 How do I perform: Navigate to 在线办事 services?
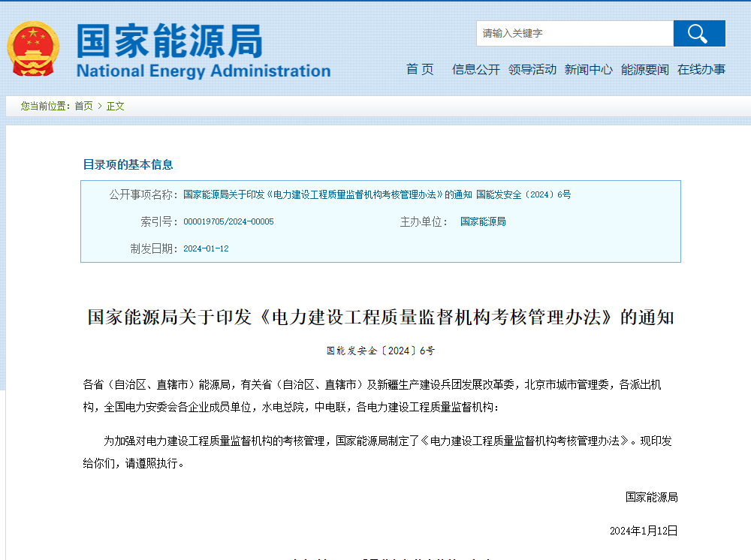click(701, 69)
